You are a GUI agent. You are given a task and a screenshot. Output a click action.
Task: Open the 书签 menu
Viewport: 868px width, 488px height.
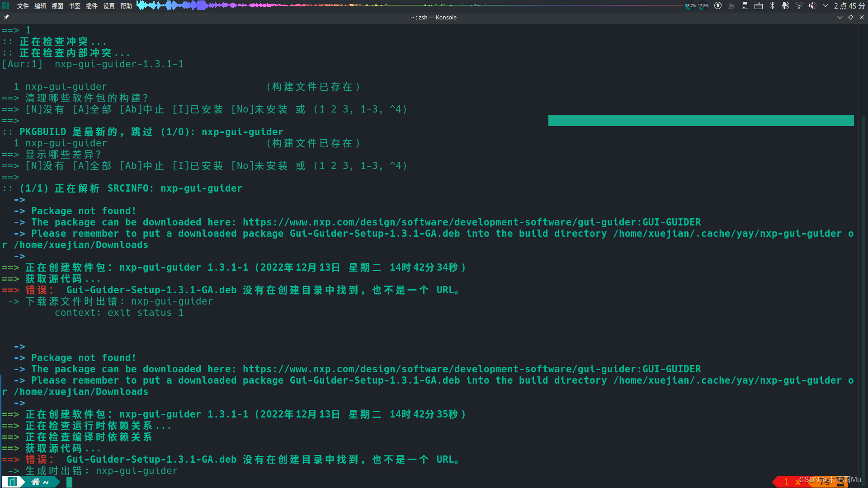tap(75, 6)
